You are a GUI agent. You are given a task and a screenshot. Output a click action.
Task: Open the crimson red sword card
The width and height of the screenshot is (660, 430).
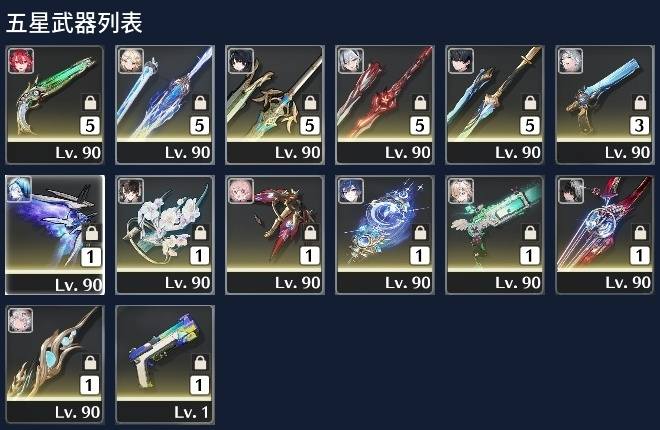pyautogui.click(x=385, y=105)
